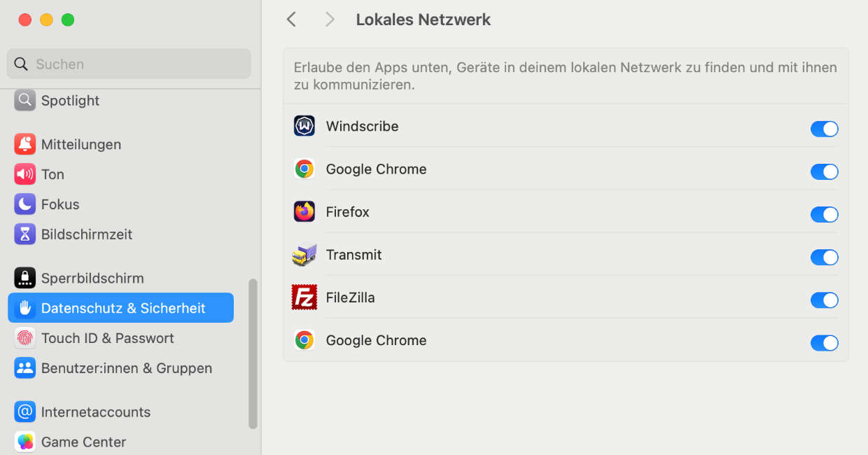Click the Suchen search field
Viewport: 868px width, 455px height.
point(129,64)
